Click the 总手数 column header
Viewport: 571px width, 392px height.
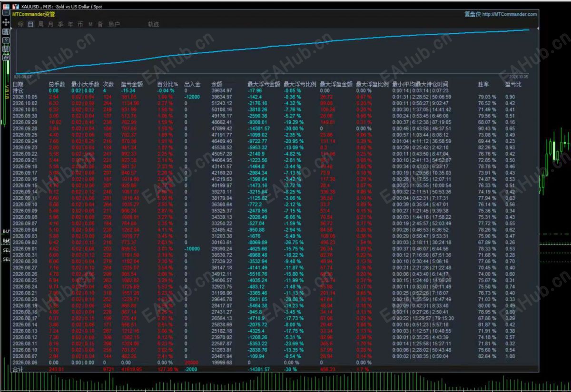click(57, 84)
